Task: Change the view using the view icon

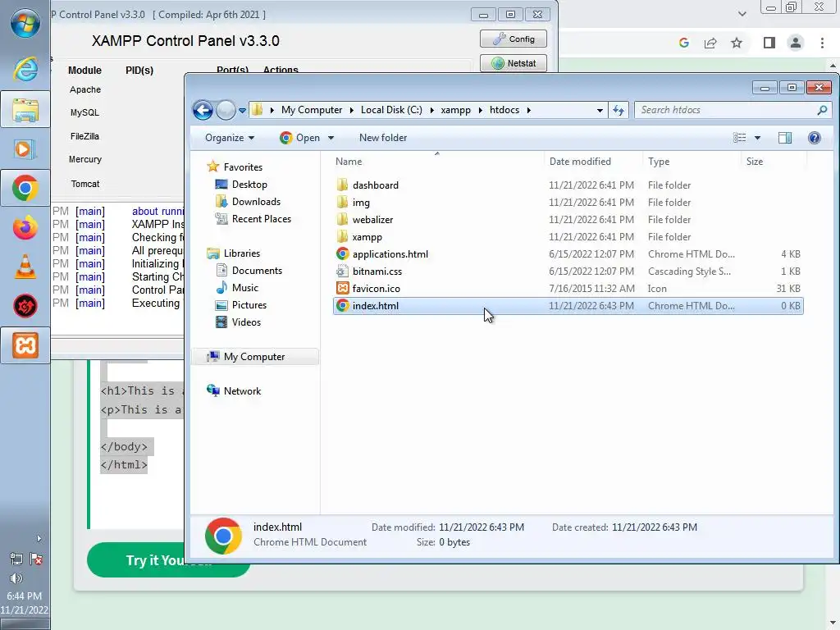Action: 739,138
